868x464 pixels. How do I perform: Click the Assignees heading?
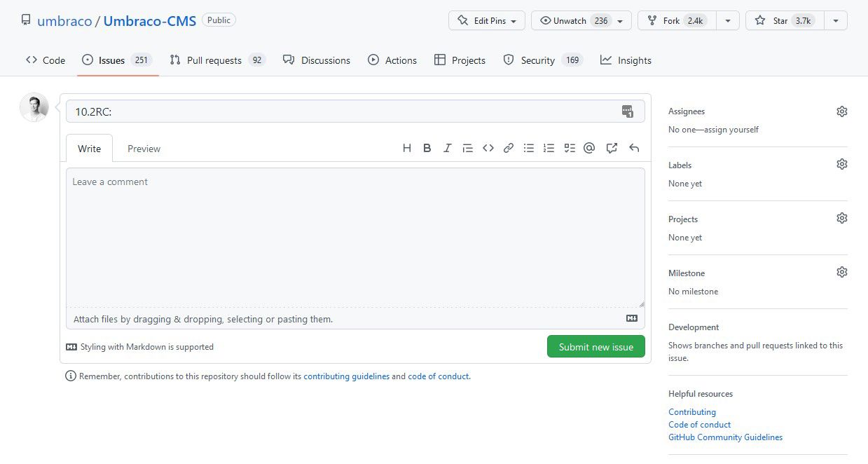687,111
